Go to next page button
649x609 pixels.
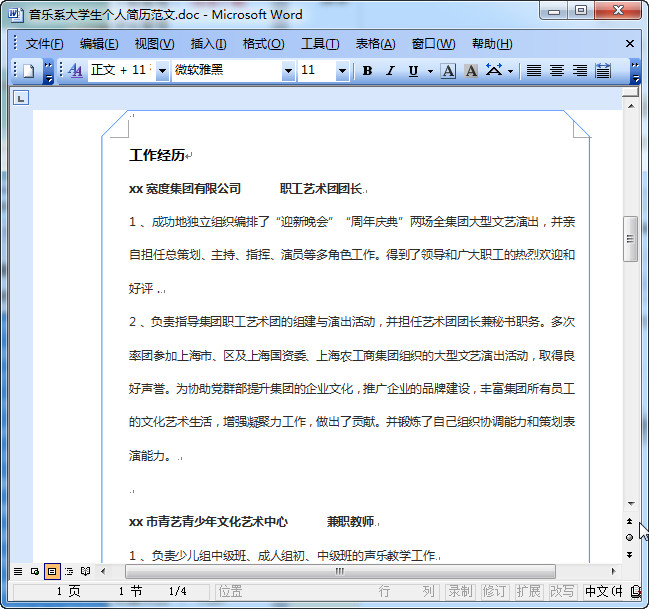(630, 555)
